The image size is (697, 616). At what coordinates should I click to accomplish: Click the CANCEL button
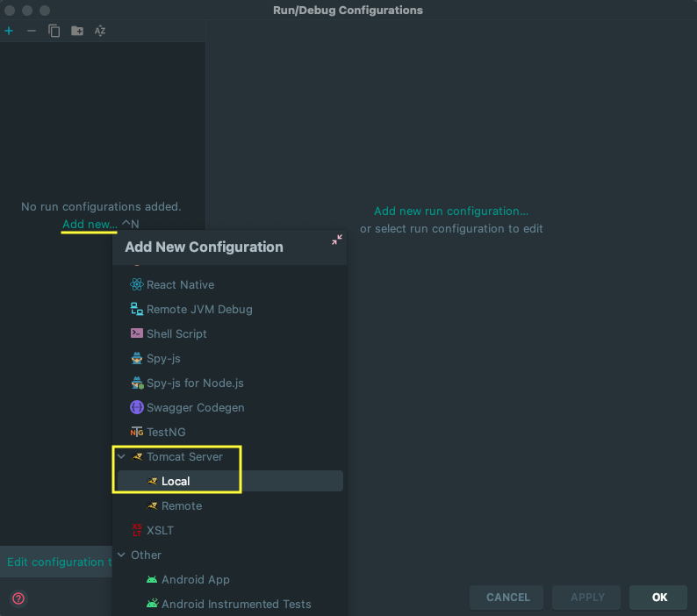[x=507, y=598]
